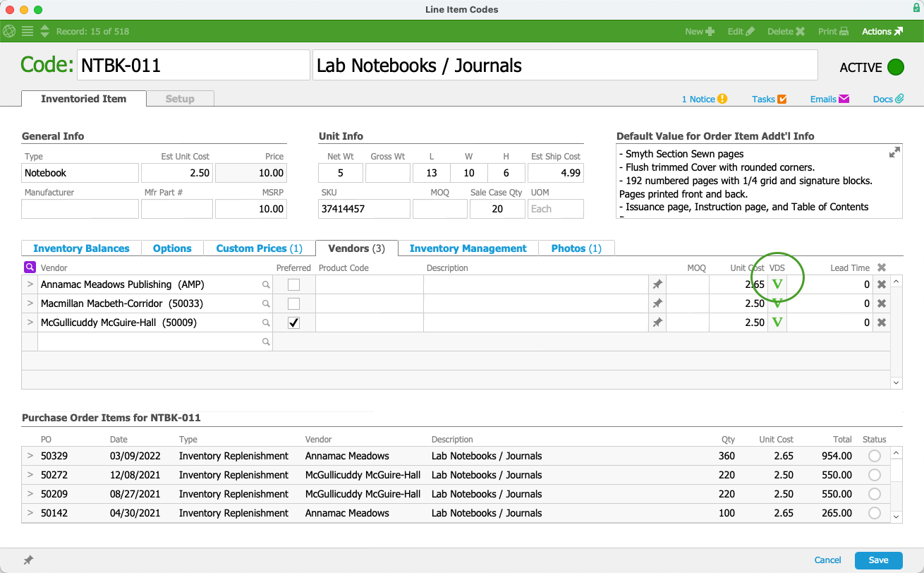Viewport: 924px width, 573px height.
Task: Open purchase order 50329 row arrow
Action: [30, 456]
